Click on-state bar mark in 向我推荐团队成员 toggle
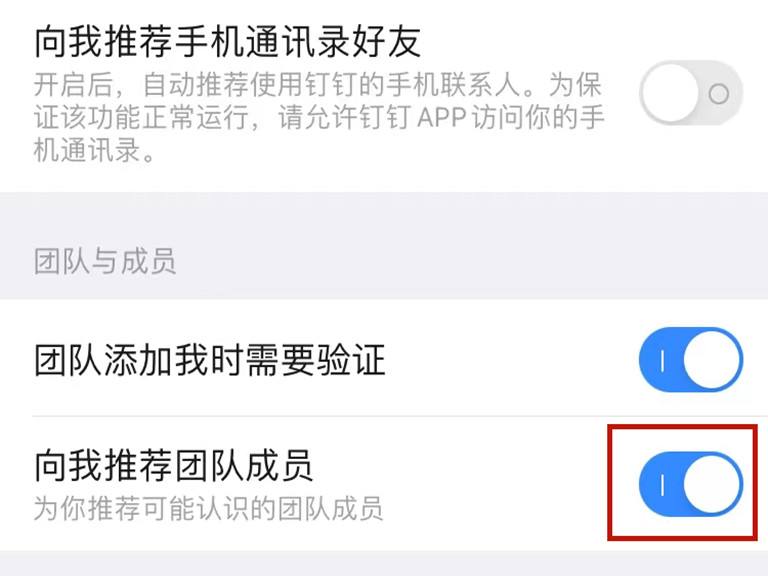The width and height of the screenshot is (768, 576). pyautogui.click(x=662, y=485)
